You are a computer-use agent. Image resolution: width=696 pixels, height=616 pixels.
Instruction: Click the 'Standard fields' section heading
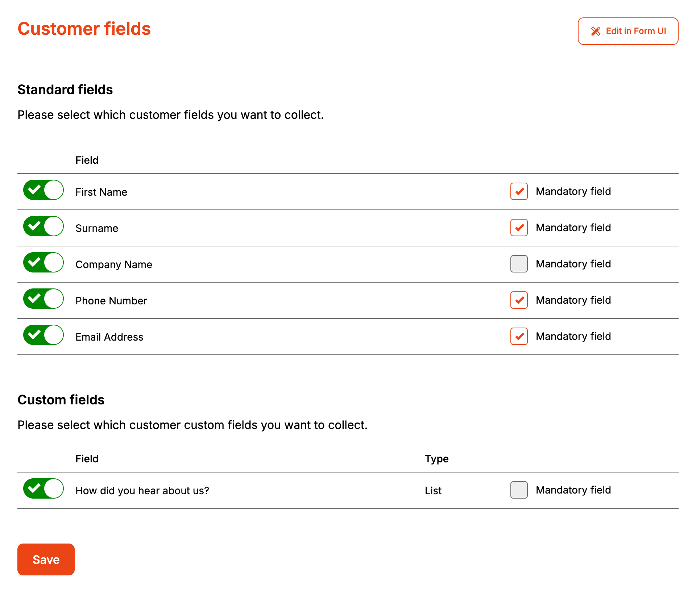point(65,90)
